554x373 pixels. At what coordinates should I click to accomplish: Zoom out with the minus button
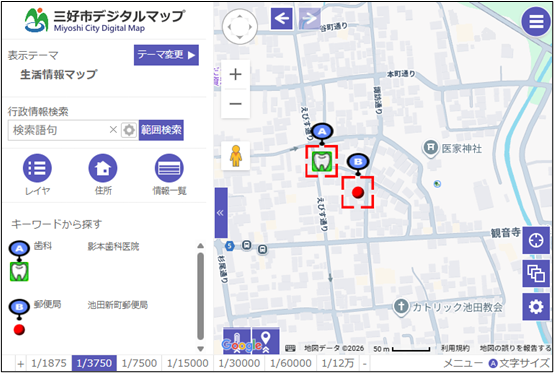pos(235,103)
